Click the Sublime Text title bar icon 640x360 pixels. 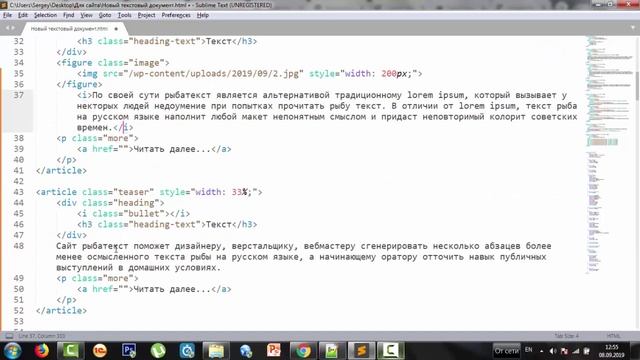coord(4,5)
